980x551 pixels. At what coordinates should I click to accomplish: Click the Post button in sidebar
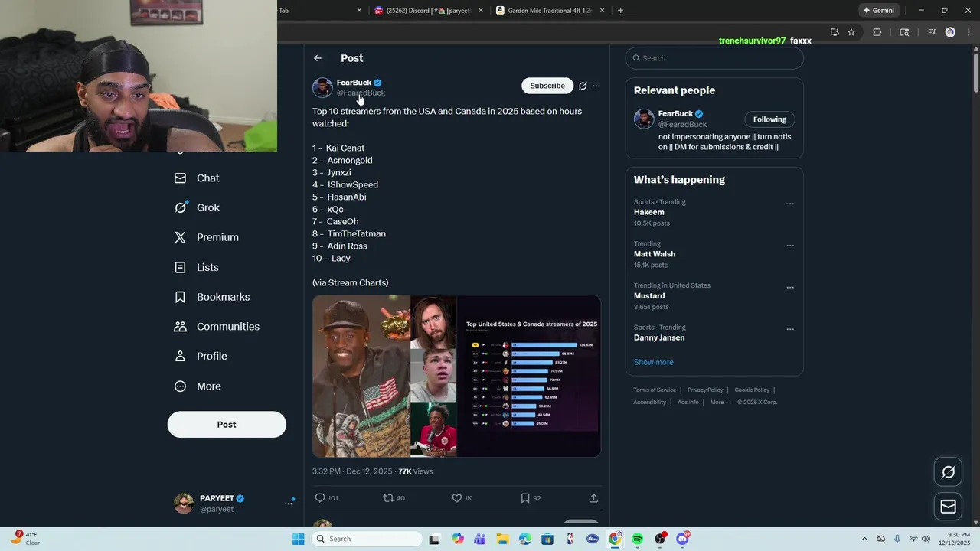pyautogui.click(x=227, y=425)
